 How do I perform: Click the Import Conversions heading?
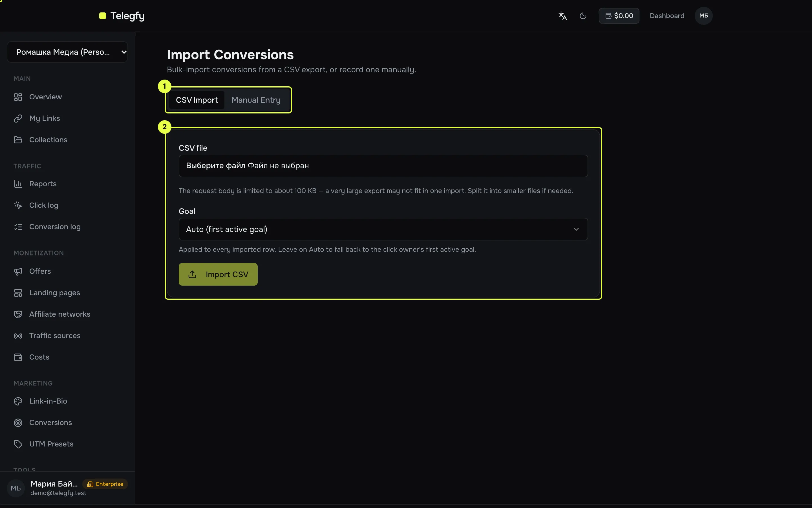230,55
